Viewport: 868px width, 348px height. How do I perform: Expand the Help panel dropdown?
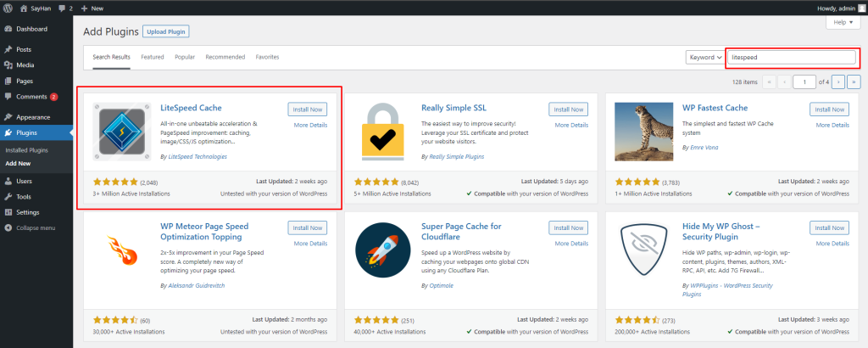pos(843,22)
